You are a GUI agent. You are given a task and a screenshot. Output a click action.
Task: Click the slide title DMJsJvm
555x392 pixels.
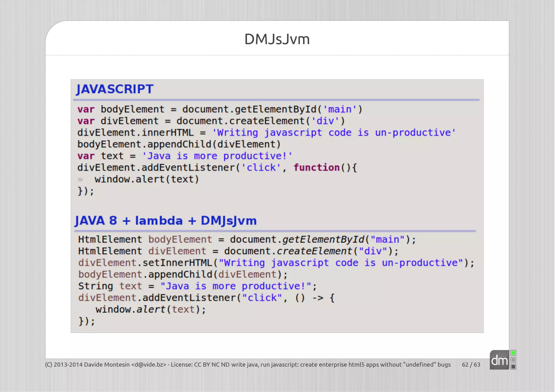click(277, 39)
